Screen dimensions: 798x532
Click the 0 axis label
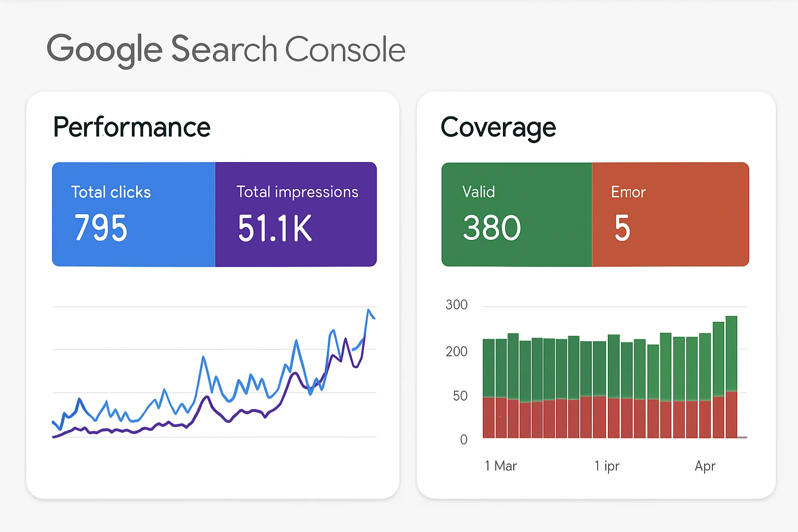click(x=464, y=440)
